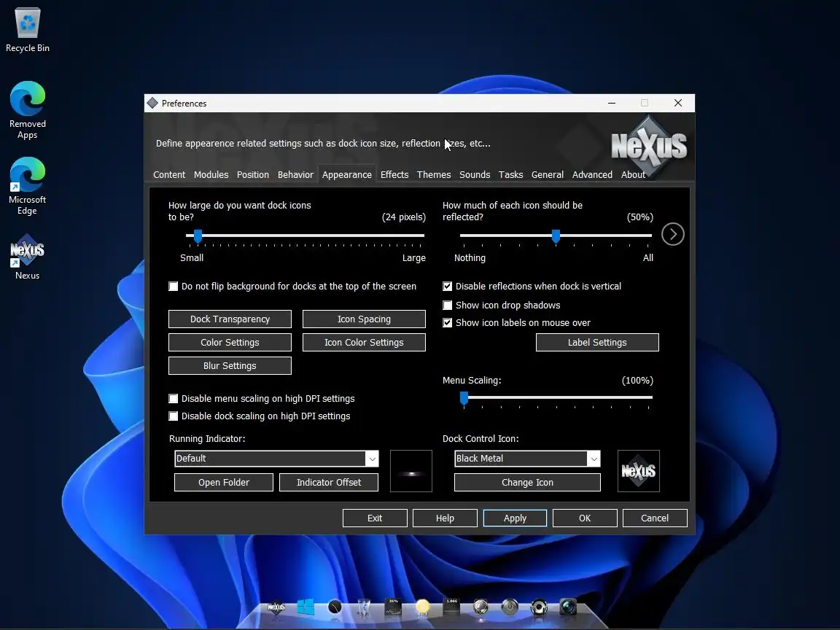Uncheck Disable reflections when dock is vertical
The height and width of the screenshot is (630, 840).
(x=447, y=286)
